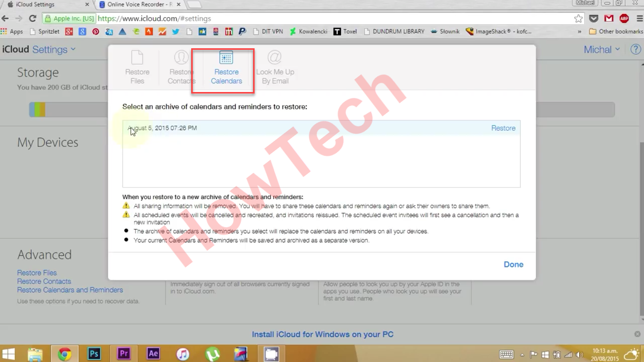Click Restore Contacts link under Advanced
The height and width of the screenshot is (362, 644).
[x=44, y=281]
